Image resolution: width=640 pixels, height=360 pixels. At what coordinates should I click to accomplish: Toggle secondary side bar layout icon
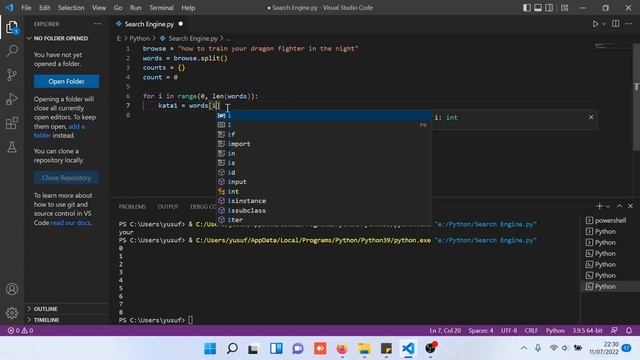(x=549, y=8)
